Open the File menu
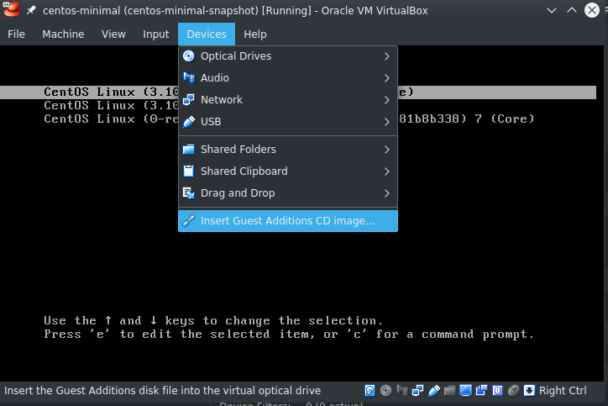Image resolution: width=608 pixels, height=406 pixels. [x=16, y=34]
